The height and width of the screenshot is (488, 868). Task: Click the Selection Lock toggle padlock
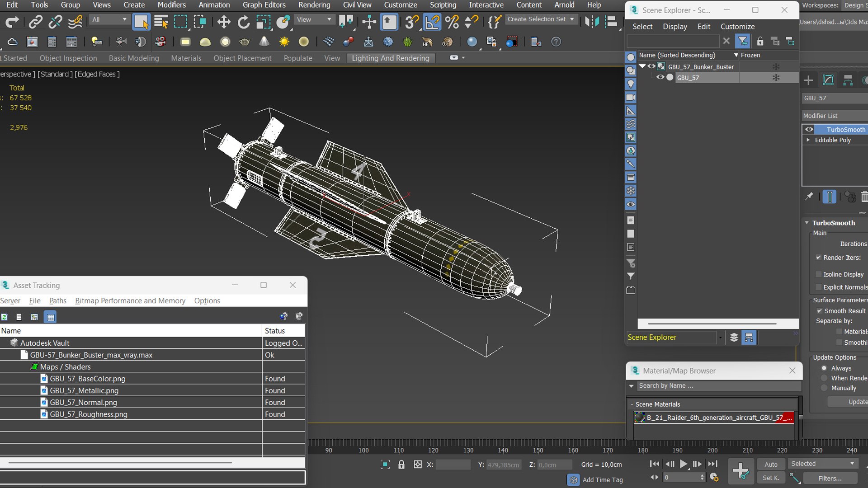coord(401,465)
